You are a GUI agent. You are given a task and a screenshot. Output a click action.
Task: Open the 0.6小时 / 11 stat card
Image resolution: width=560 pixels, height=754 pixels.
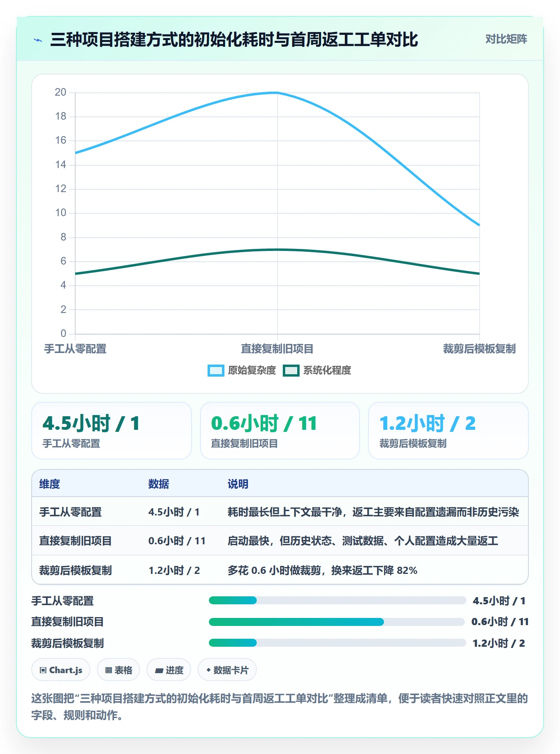280,431
